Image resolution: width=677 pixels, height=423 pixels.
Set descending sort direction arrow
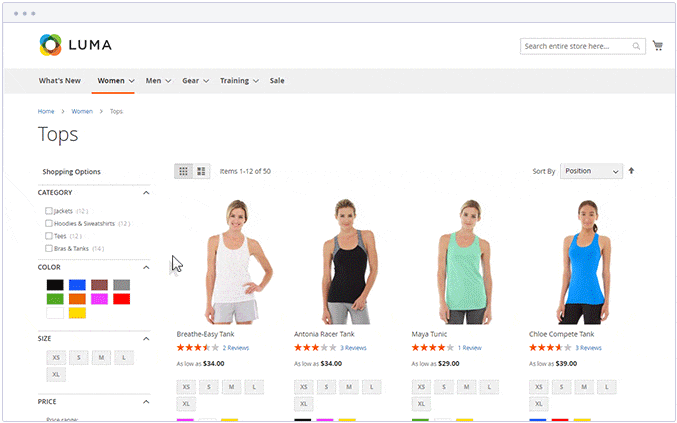[x=631, y=171]
